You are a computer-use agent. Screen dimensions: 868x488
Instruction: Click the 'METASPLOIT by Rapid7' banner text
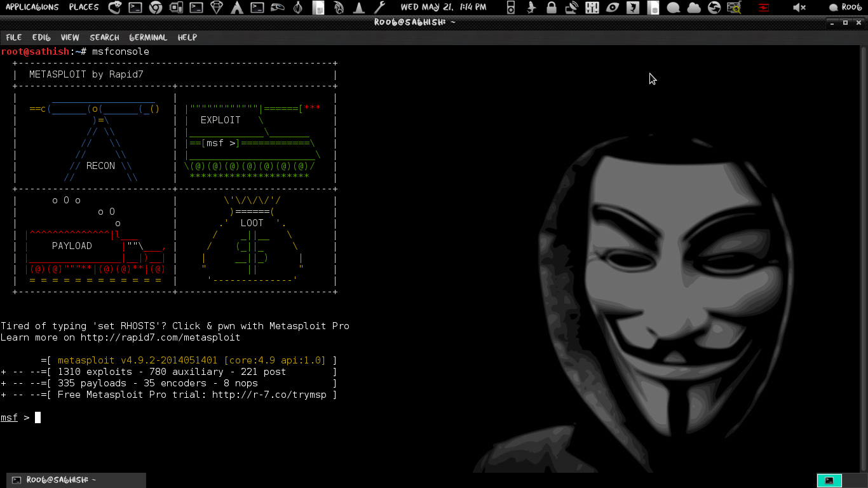coord(86,74)
